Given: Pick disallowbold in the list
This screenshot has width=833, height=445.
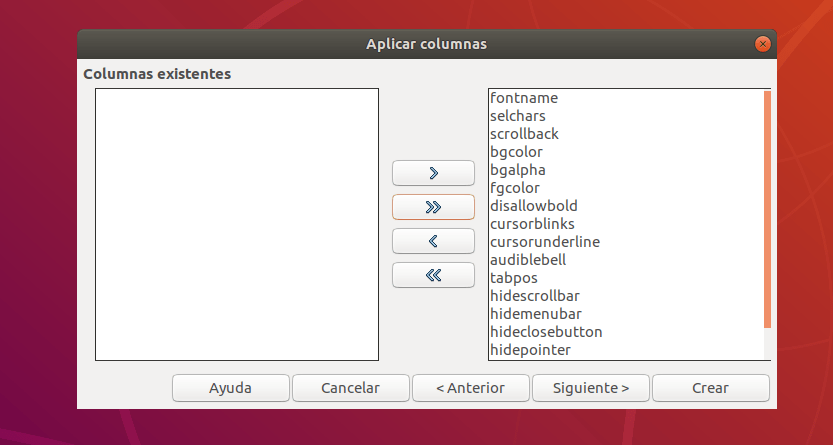Looking at the screenshot, I should pos(533,206).
